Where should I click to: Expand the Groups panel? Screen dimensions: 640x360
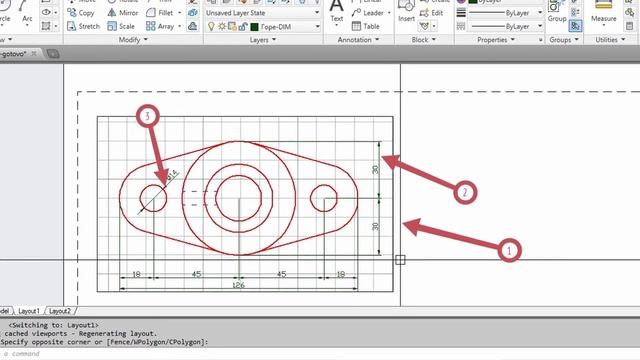(x=564, y=40)
